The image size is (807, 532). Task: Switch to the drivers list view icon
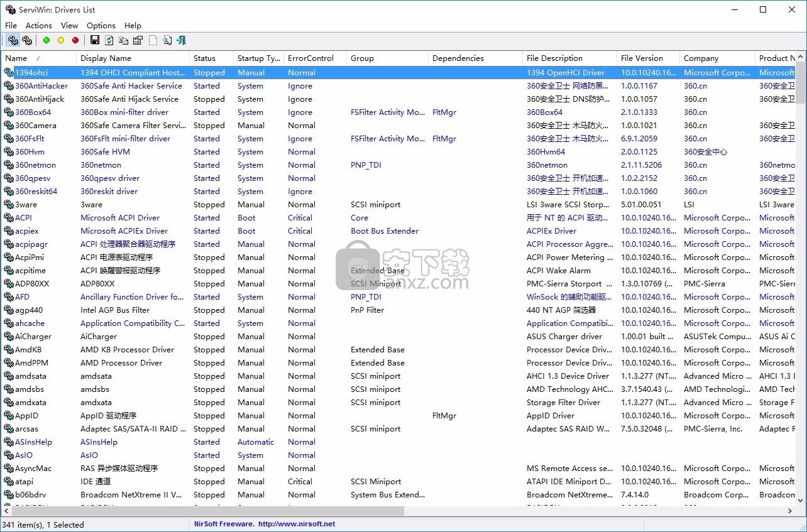(x=13, y=40)
